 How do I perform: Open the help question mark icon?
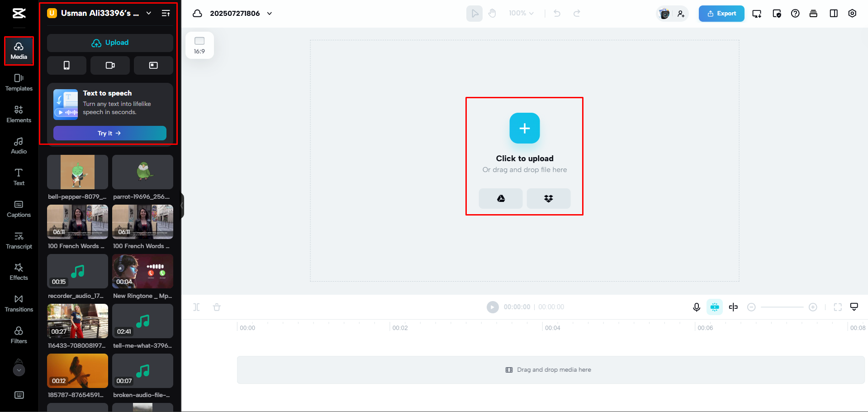click(x=795, y=14)
